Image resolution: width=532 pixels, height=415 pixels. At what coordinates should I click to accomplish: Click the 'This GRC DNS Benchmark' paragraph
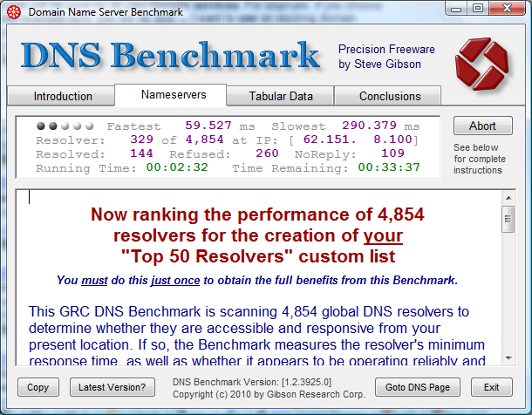pos(256,336)
